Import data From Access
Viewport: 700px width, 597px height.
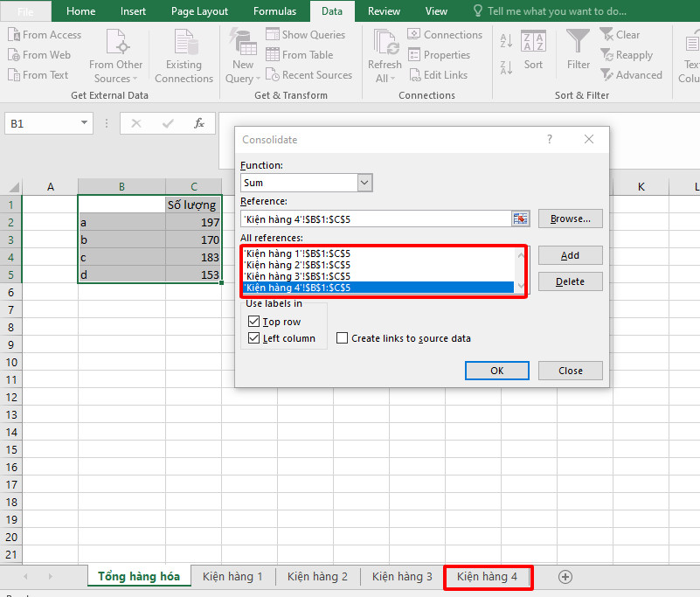coord(45,35)
